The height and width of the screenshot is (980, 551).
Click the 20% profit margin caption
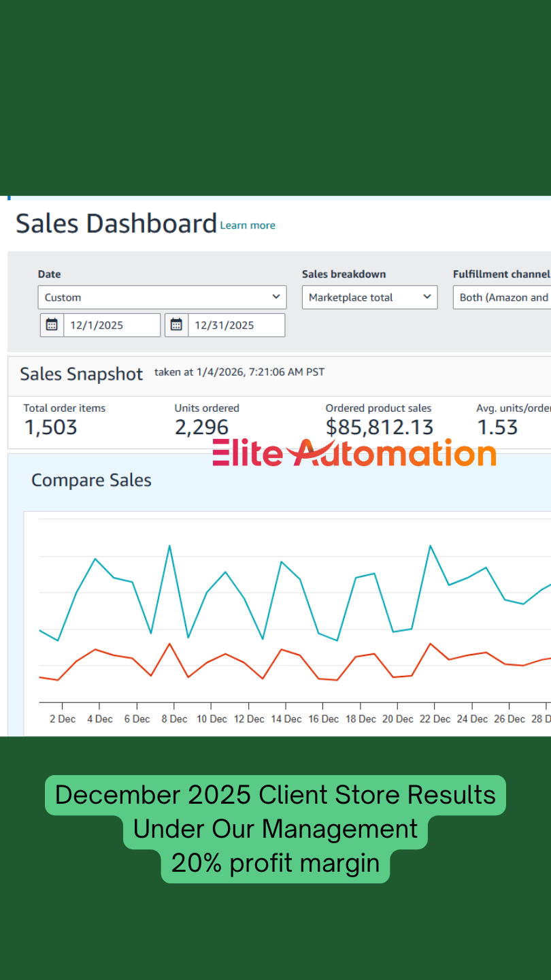point(275,864)
